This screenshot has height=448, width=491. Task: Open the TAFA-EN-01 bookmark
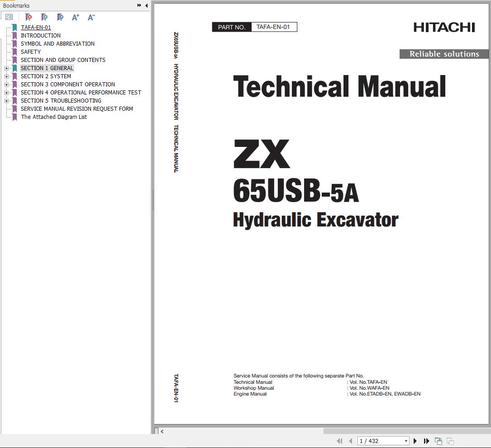[x=36, y=28]
